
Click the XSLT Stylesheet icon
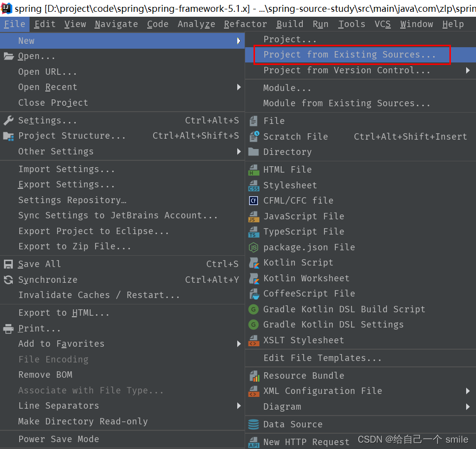click(254, 340)
